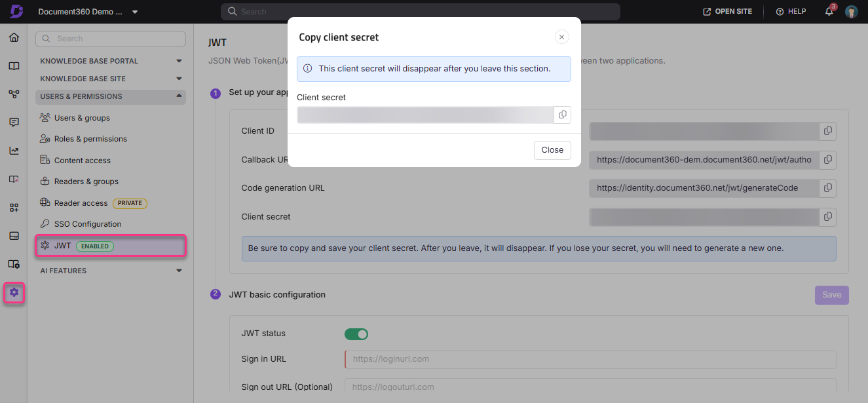Open the Drive storage icon
The image size is (868, 403).
pos(14,235)
